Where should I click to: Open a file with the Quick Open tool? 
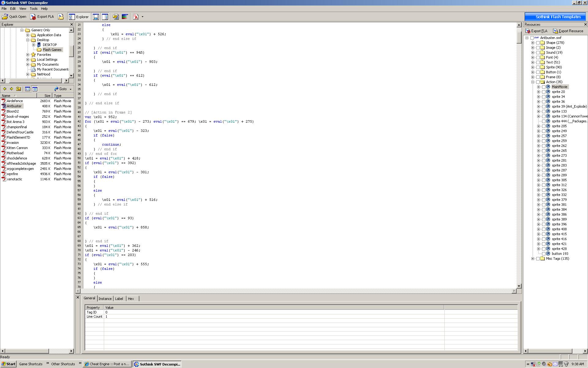click(x=14, y=17)
